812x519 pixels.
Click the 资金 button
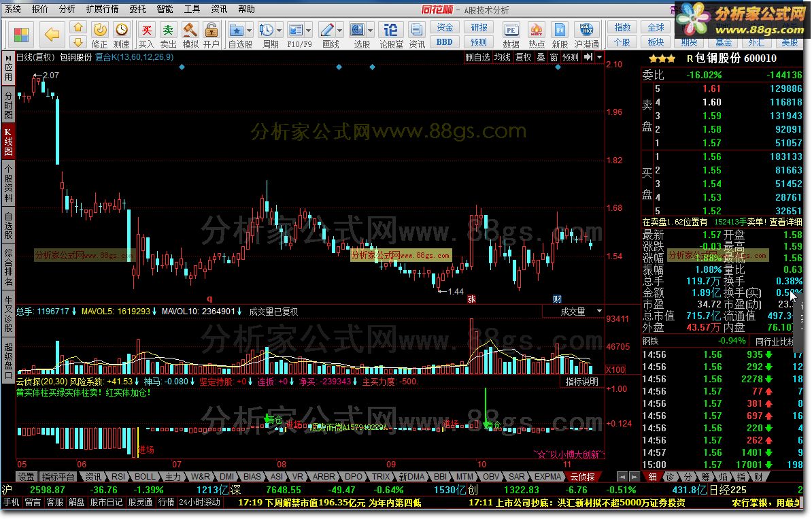(x=445, y=27)
